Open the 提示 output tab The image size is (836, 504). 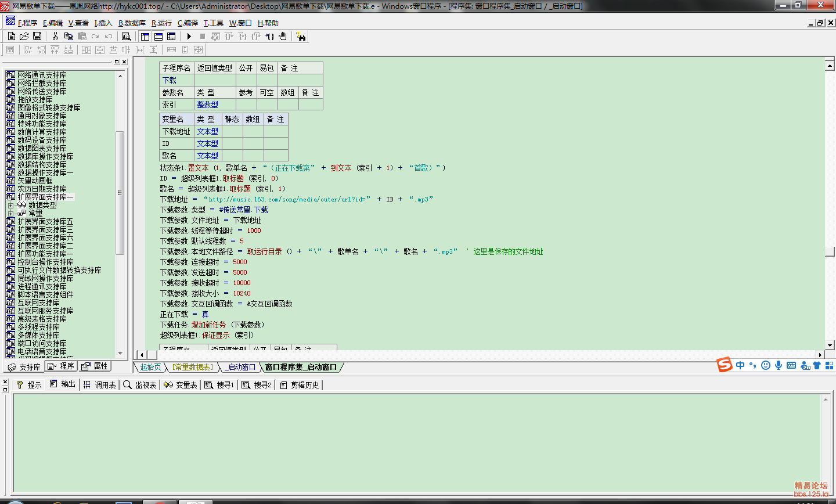pos(29,384)
